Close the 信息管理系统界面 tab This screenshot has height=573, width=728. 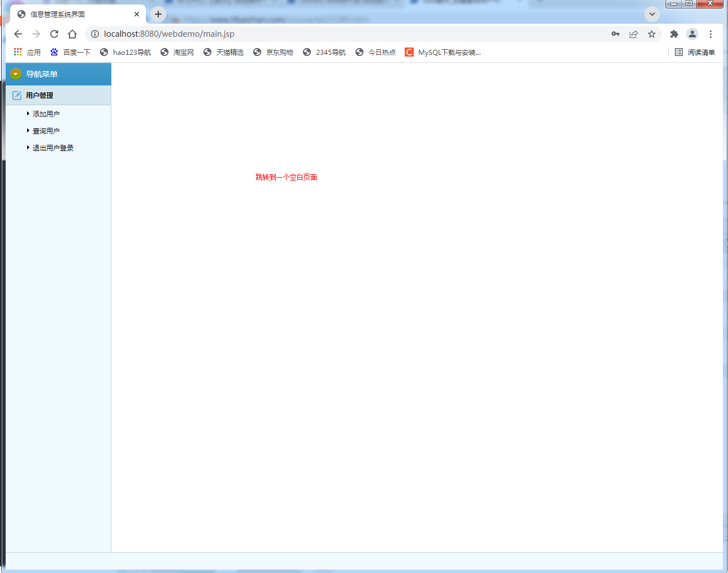pos(137,14)
